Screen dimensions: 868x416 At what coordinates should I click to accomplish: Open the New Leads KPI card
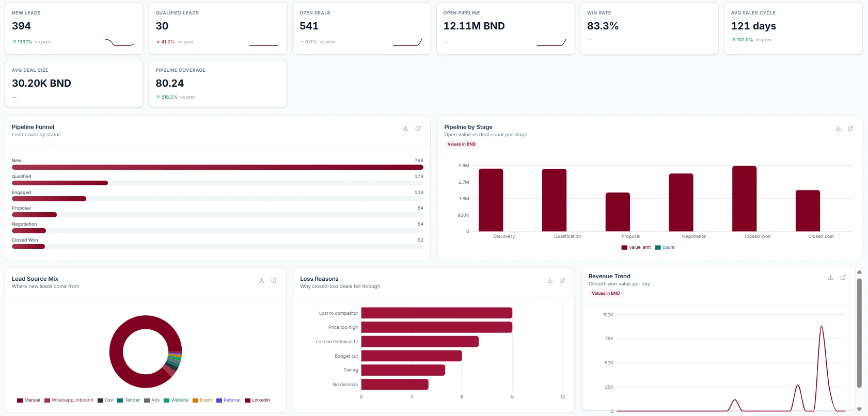click(74, 28)
